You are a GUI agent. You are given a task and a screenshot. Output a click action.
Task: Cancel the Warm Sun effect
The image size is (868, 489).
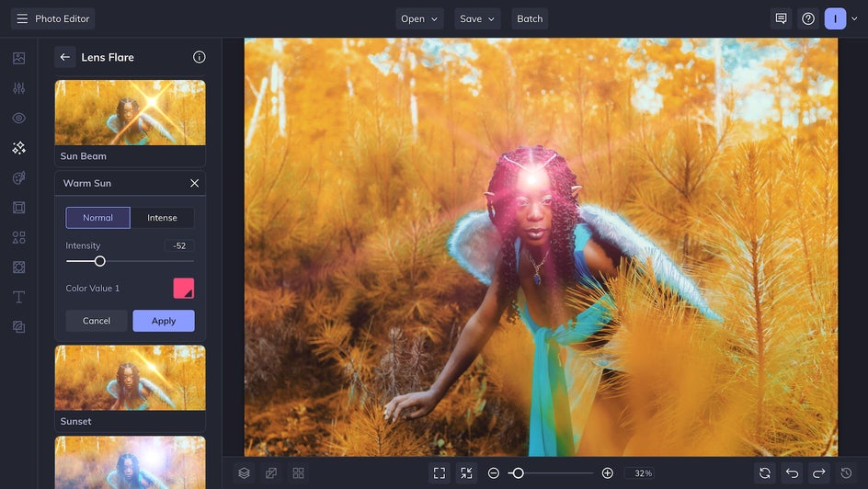tap(97, 321)
